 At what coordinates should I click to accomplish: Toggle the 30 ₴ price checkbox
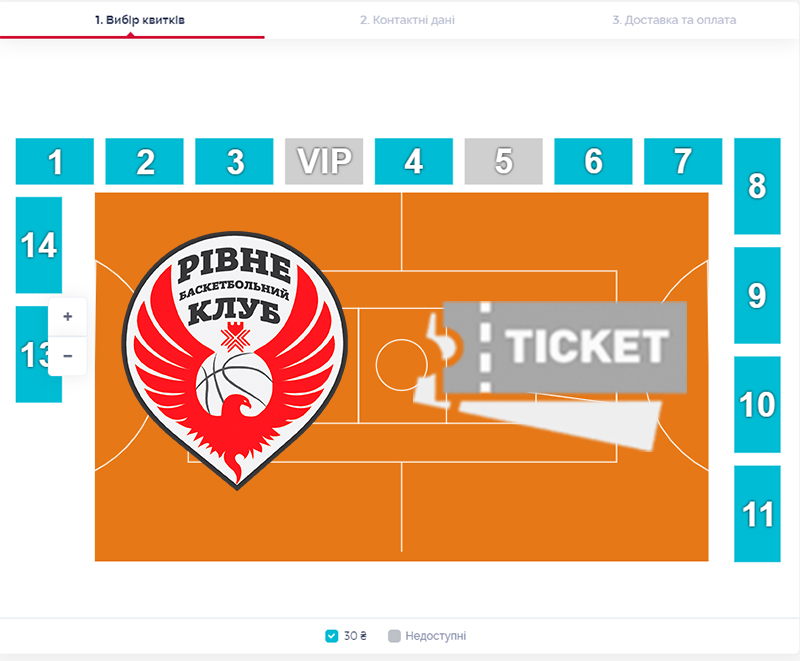332,636
